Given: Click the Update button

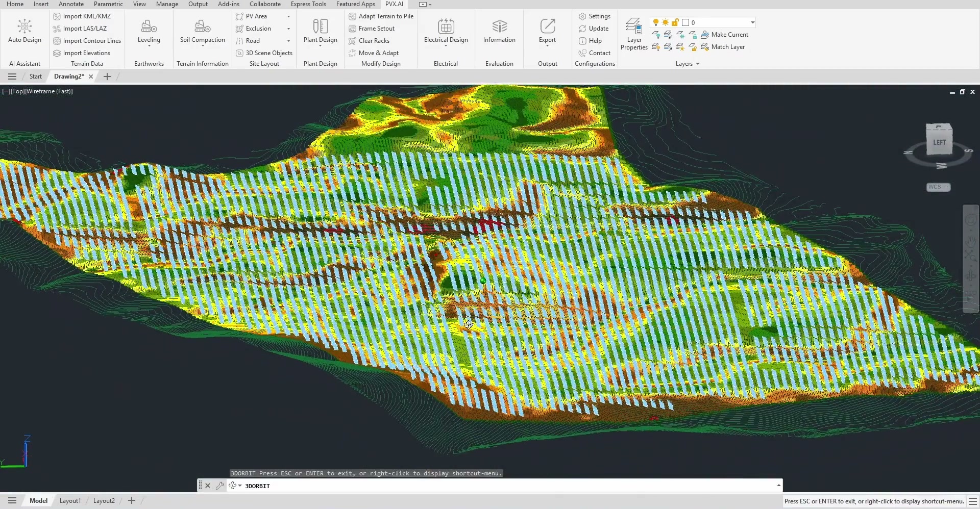Looking at the screenshot, I should click(594, 29).
